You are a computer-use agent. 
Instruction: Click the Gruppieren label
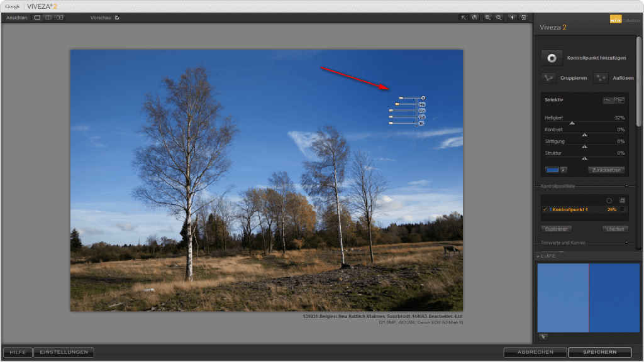[574, 78]
